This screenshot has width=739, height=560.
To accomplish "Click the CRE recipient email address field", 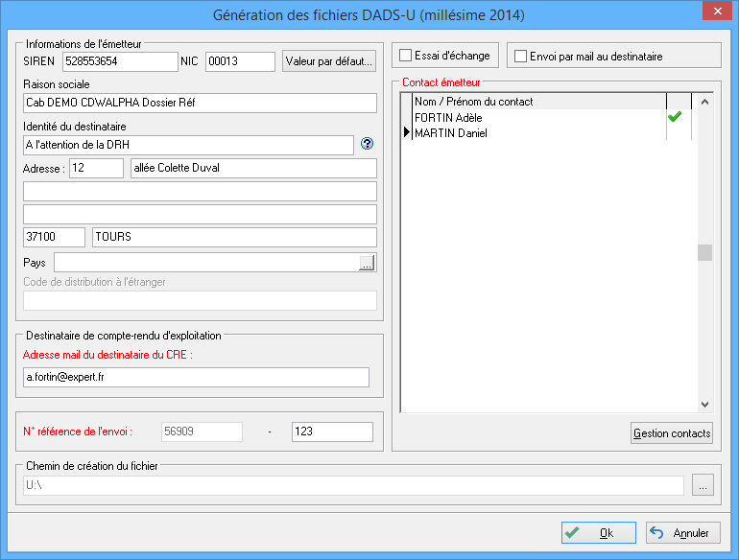I will [196, 378].
